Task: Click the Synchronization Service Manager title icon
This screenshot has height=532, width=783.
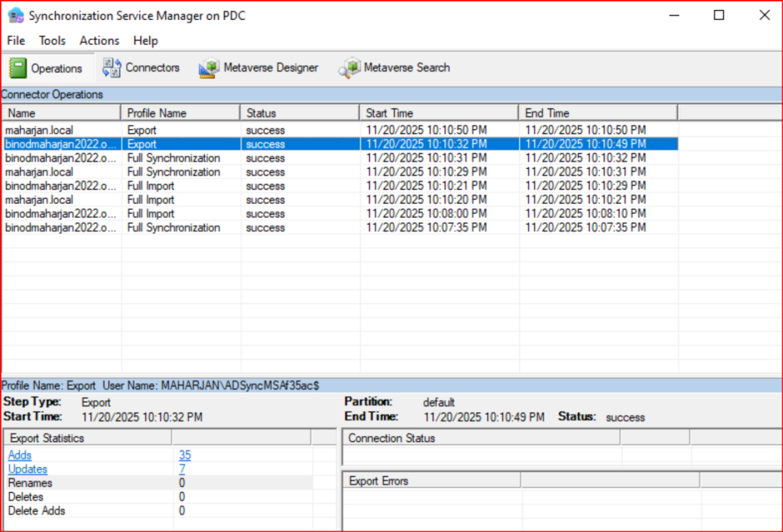Action: pyautogui.click(x=15, y=15)
